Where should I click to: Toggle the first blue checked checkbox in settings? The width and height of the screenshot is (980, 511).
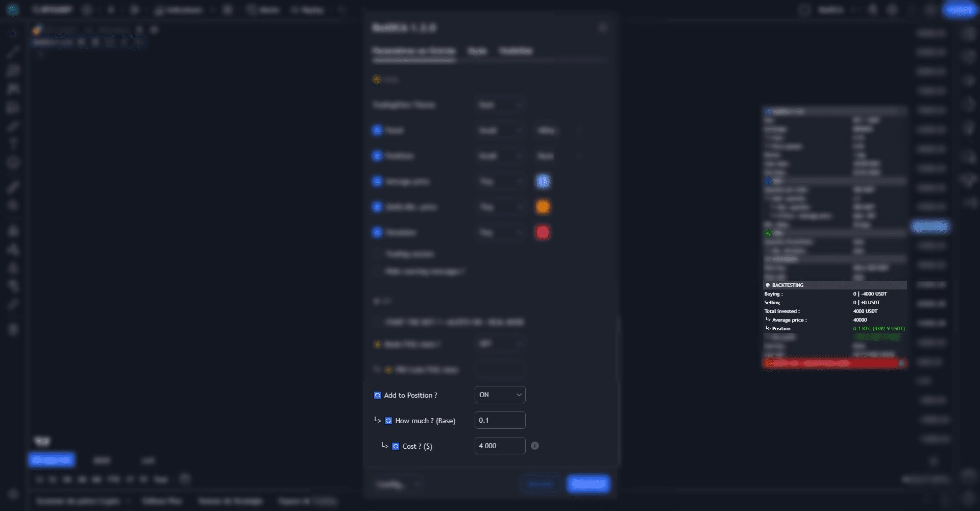377,130
